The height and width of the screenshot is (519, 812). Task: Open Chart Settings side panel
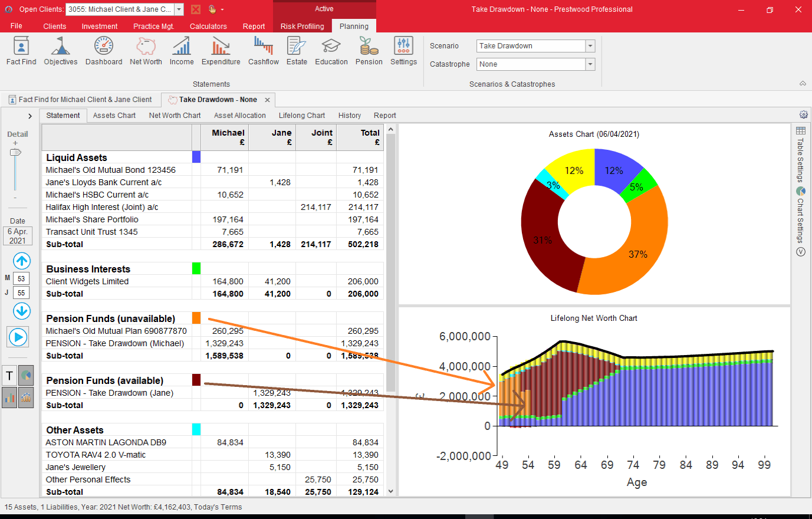click(x=800, y=215)
